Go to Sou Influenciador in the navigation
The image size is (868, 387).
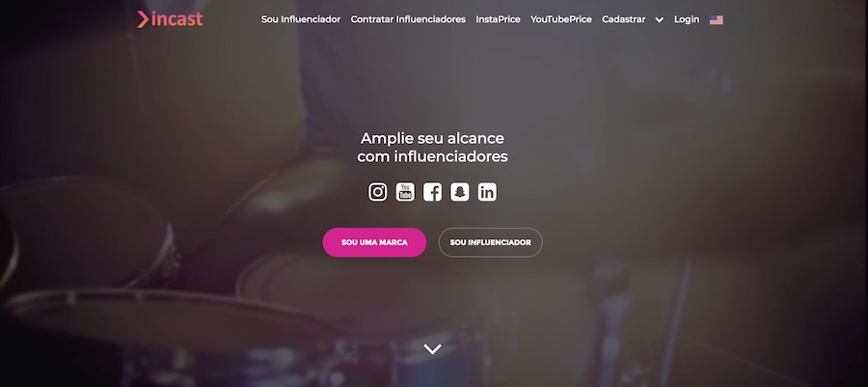pos(301,19)
